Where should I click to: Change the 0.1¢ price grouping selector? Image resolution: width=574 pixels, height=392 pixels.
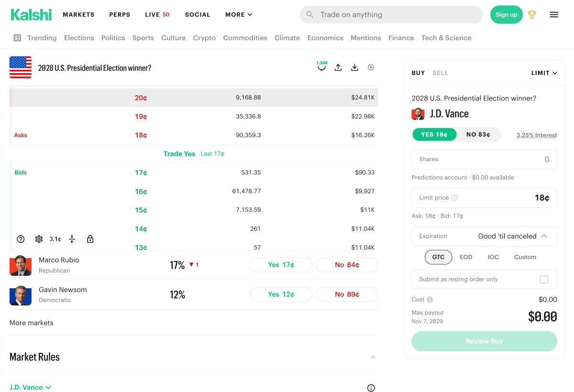[x=55, y=239]
